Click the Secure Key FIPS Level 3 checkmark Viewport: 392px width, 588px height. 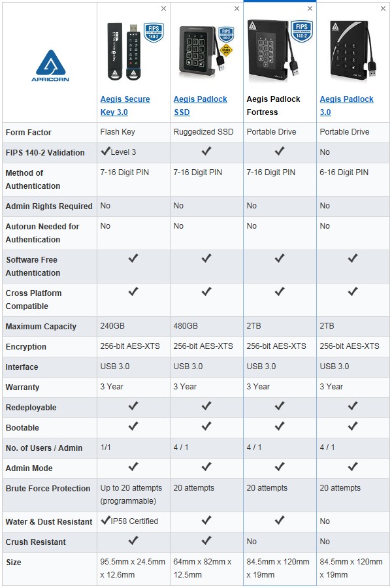pyautogui.click(x=105, y=152)
